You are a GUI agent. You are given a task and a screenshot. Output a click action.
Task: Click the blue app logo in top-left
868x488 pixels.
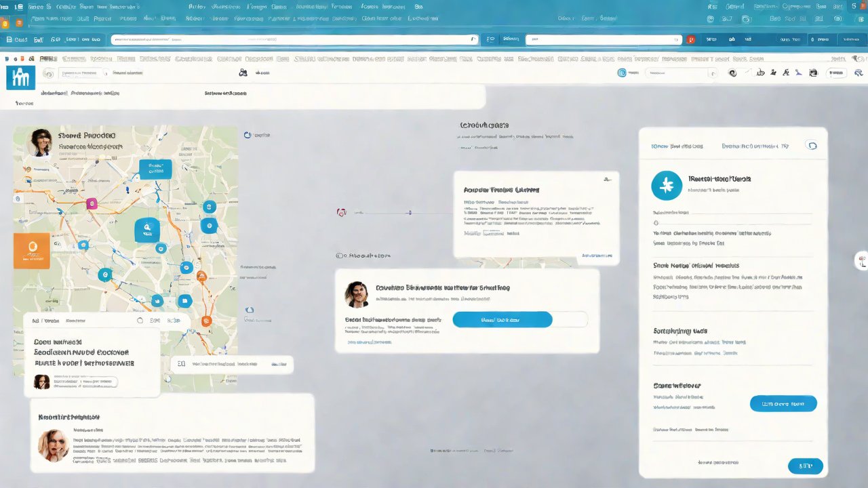[x=20, y=77]
